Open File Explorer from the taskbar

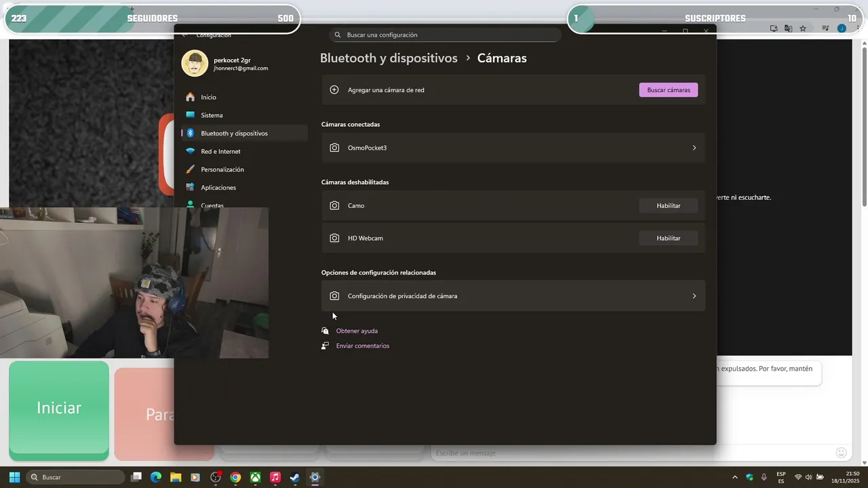point(176,477)
